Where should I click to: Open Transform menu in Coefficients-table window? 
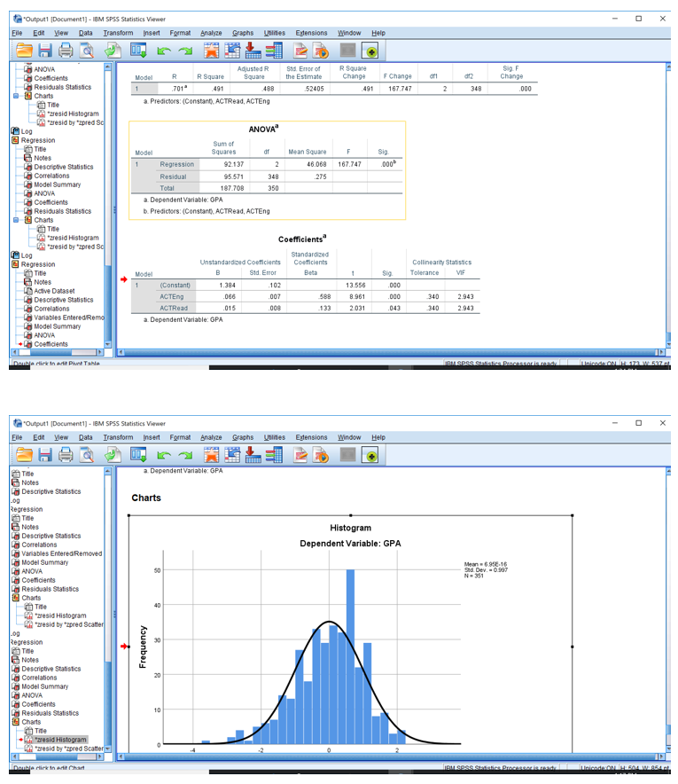pyautogui.click(x=118, y=33)
